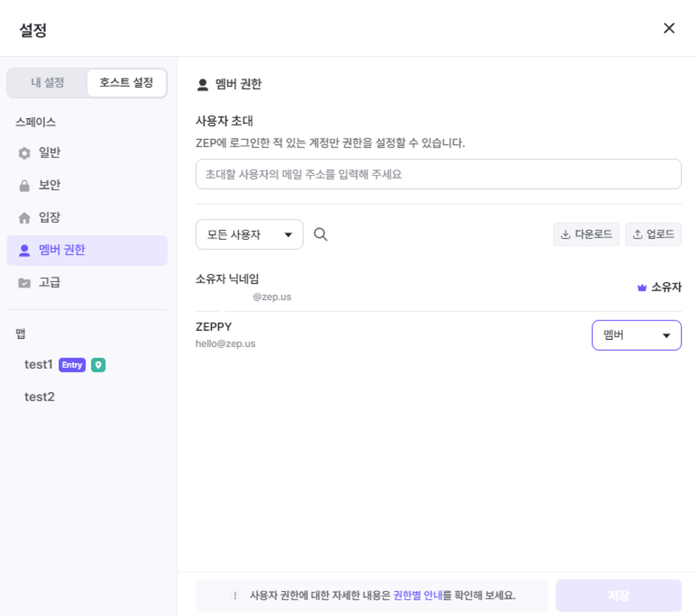697x616 pixels.
Task: Click the arrow on the 멤버 dropdown
Action: [x=666, y=336]
